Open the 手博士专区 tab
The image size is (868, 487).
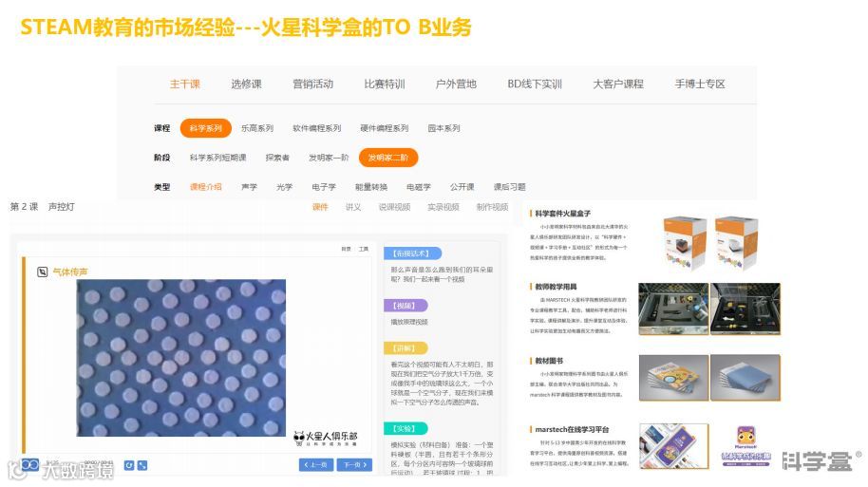(x=700, y=84)
